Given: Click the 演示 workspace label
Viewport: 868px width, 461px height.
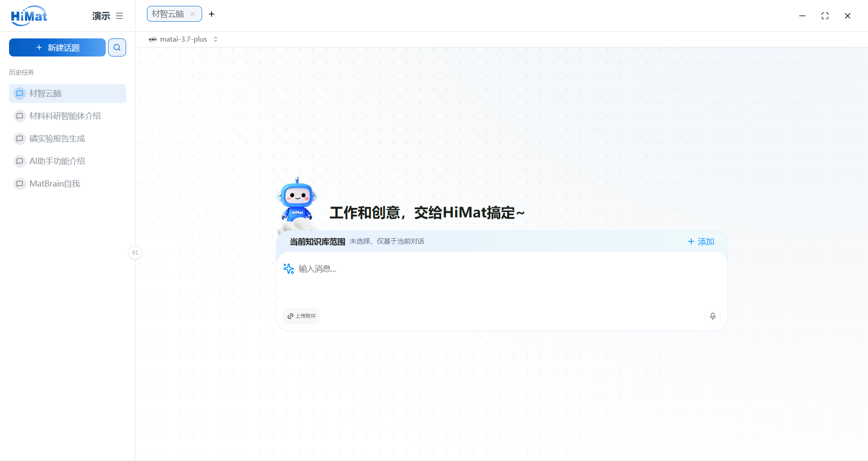Looking at the screenshot, I should click(x=101, y=16).
